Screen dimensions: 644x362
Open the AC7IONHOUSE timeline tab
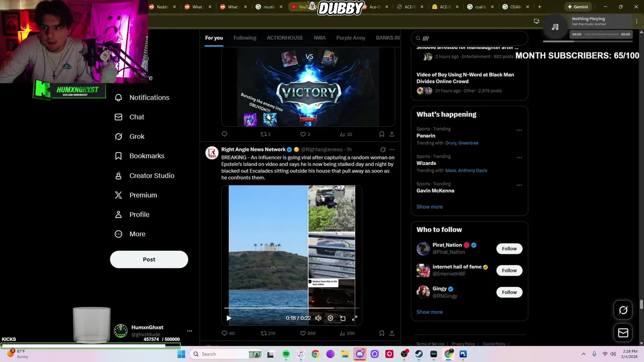click(285, 38)
